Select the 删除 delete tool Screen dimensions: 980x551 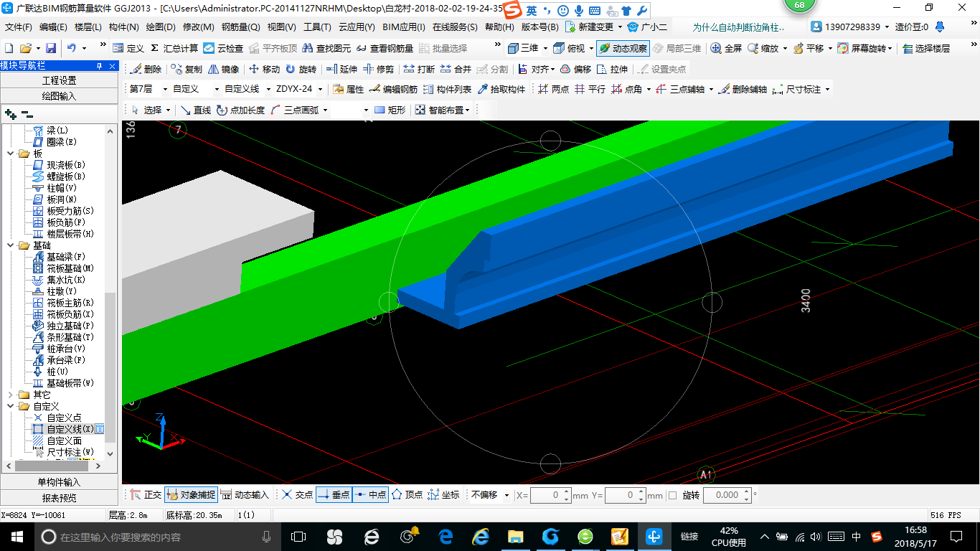click(146, 69)
